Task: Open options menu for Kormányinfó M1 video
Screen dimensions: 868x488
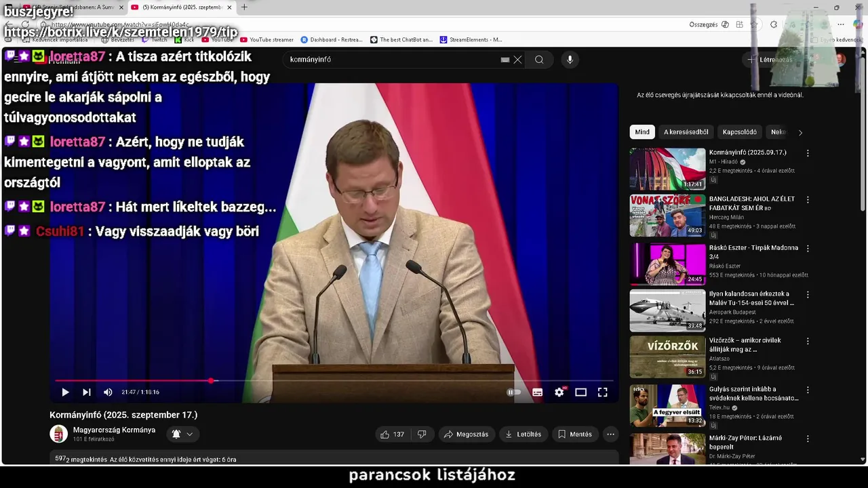Action: point(808,153)
